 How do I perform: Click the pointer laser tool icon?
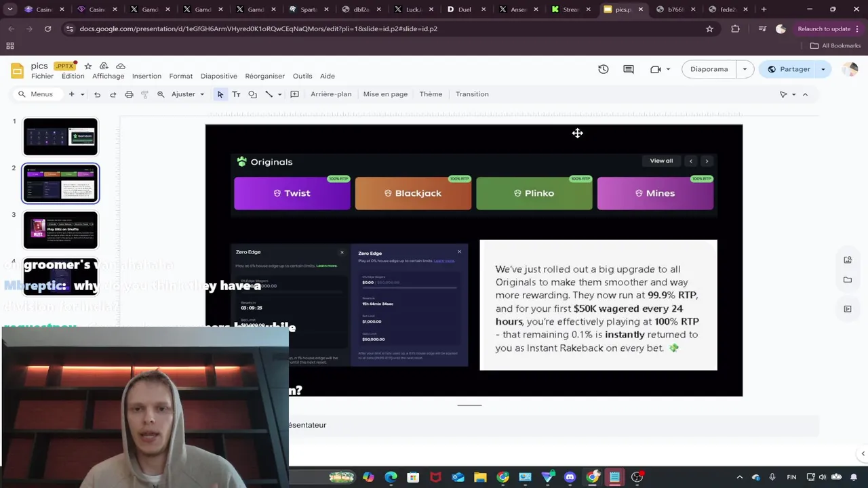click(783, 94)
